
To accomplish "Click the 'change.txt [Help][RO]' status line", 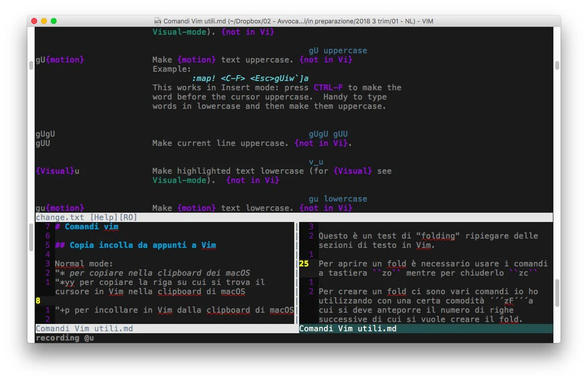I will pyautogui.click(x=294, y=218).
